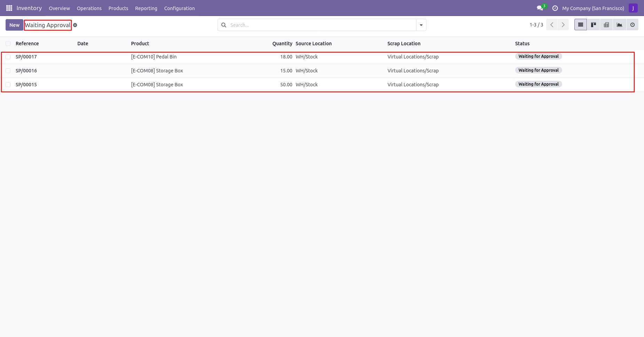Switch to pivot table view
Image resolution: width=644 pixels, height=337 pixels.
click(x=606, y=25)
